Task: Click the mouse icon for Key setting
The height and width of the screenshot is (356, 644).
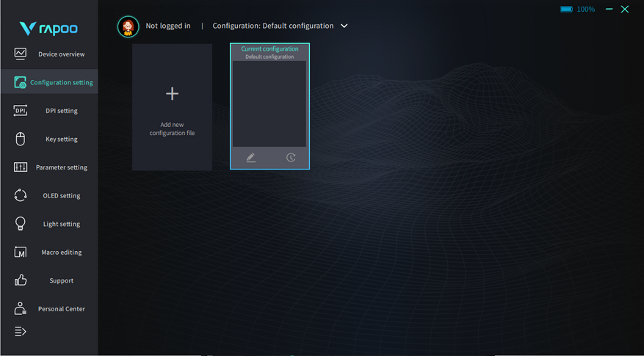Action: (x=20, y=139)
